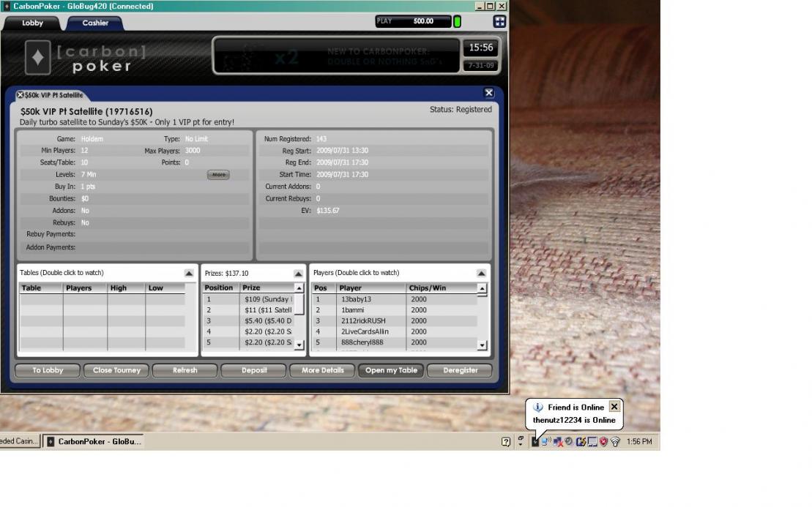Viewport: 812px width, 507px height.
Task: Click the More button beside Levels
Action: coord(218,175)
